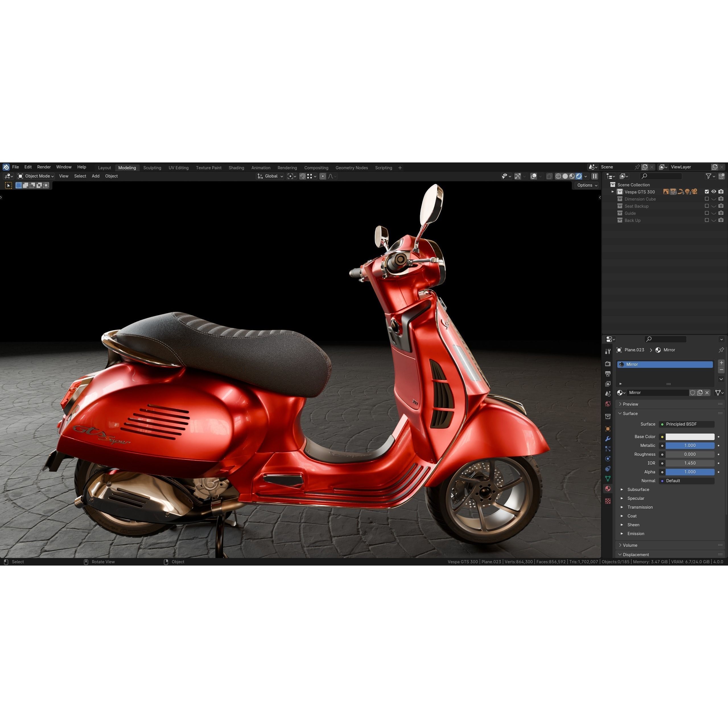
Task: Select the Mirror material slot
Action: (x=665, y=364)
